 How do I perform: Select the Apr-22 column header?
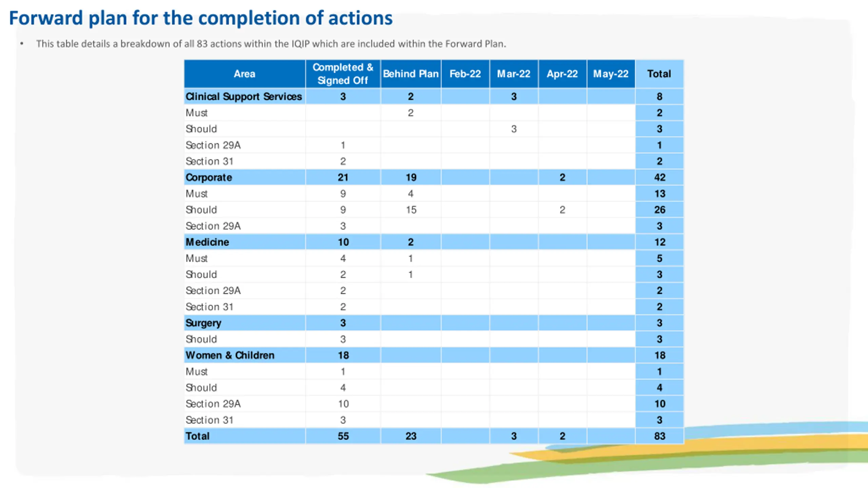pyautogui.click(x=562, y=74)
